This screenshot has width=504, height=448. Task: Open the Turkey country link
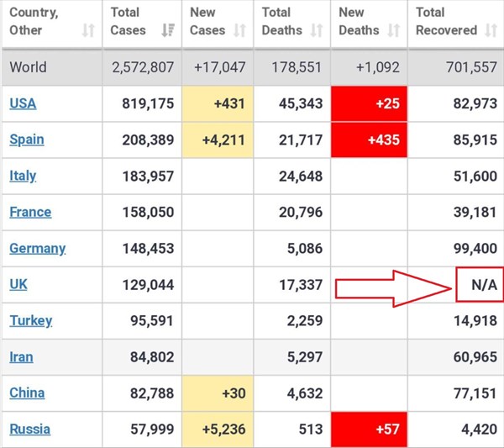[31, 321]
